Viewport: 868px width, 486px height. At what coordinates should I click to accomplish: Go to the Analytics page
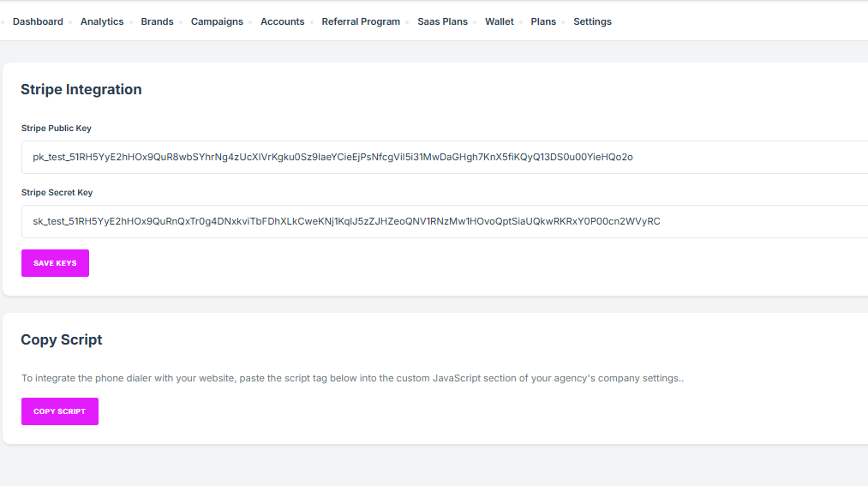click(x=102, y=21)
